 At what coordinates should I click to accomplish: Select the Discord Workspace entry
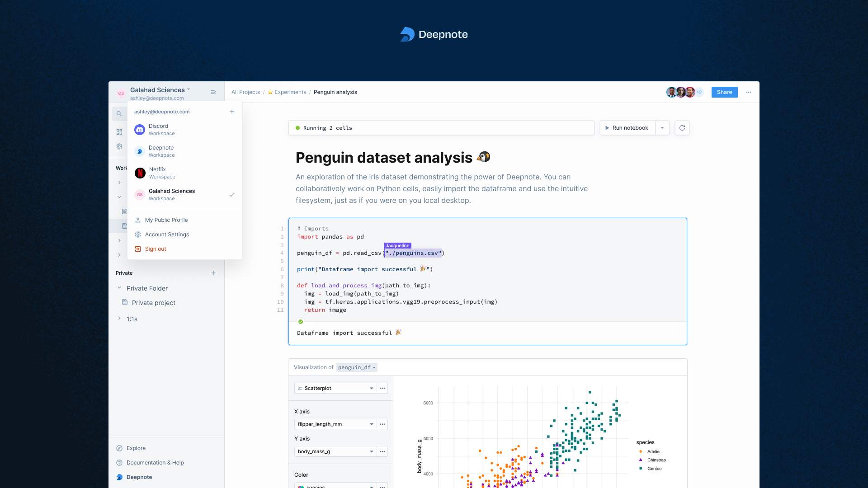click(185, 130)
